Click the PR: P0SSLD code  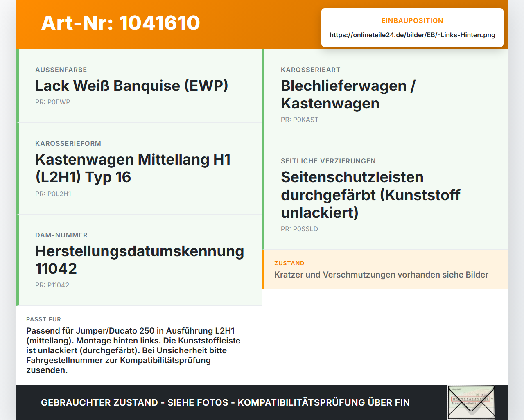[299, 229]
